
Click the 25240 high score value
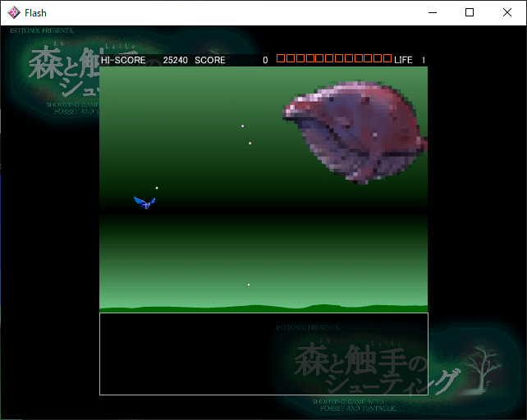pos(176,60)
